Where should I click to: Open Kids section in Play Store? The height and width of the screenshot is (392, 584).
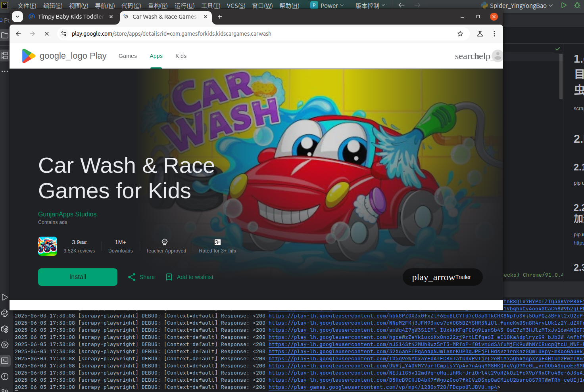pos(181,56)
